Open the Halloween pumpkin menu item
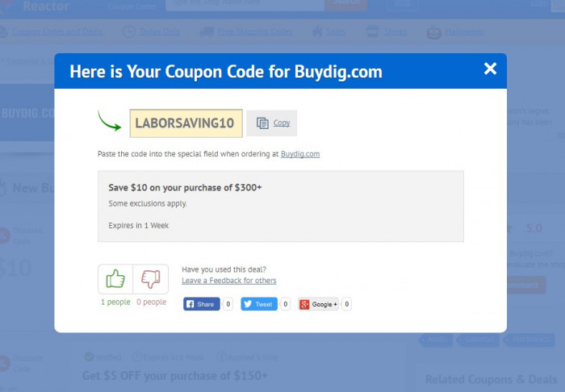The image size is (565, 392). pyautogui.click(x=434, y=32)
